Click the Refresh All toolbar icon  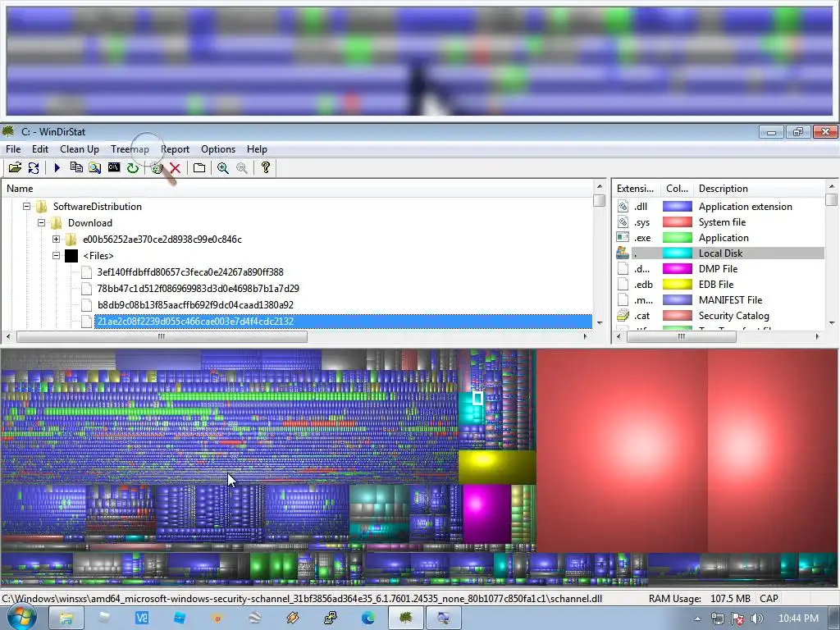coord(33,167)
